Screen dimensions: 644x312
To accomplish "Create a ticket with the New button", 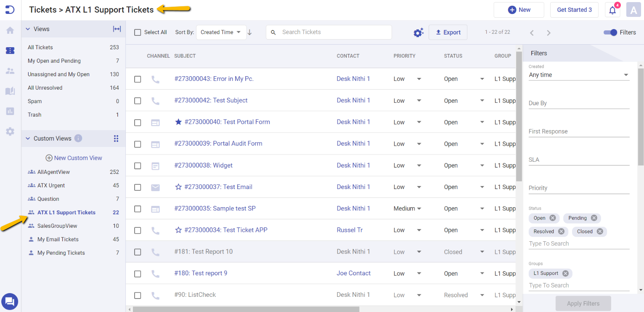I will [x=519, y=10].
